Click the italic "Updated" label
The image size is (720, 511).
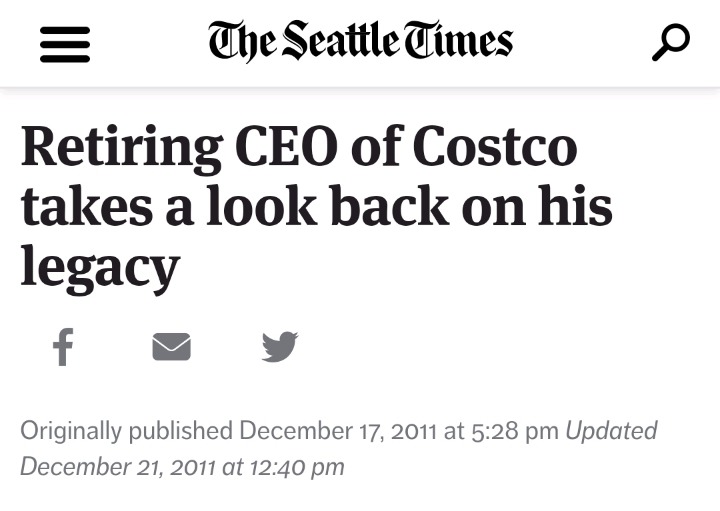coord(611,431)
